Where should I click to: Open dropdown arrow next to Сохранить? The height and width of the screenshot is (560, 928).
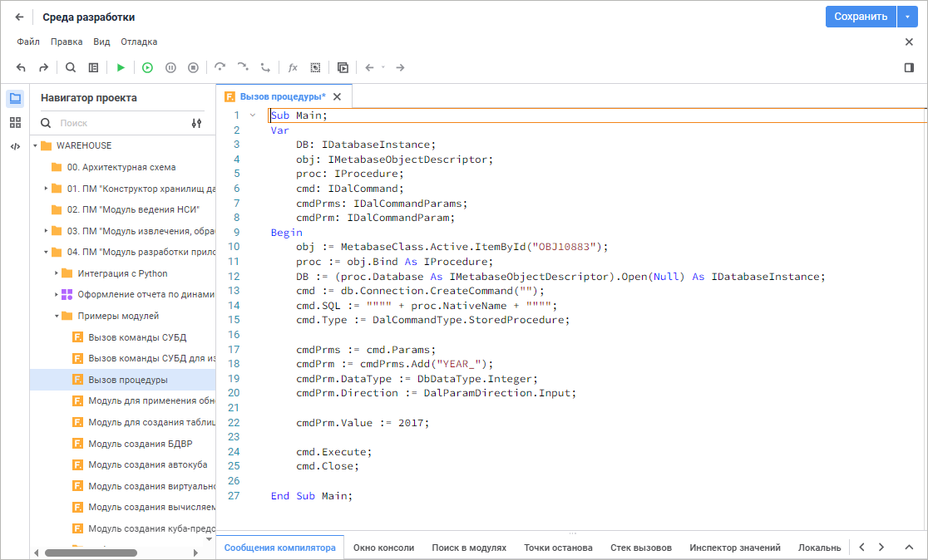tap(907, 17)
